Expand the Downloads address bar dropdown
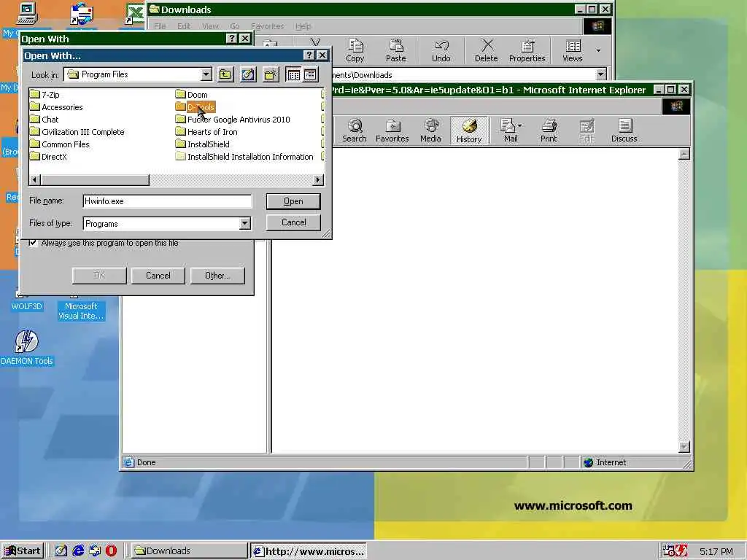The image size is (747, 560). click(x=601, y=74)
